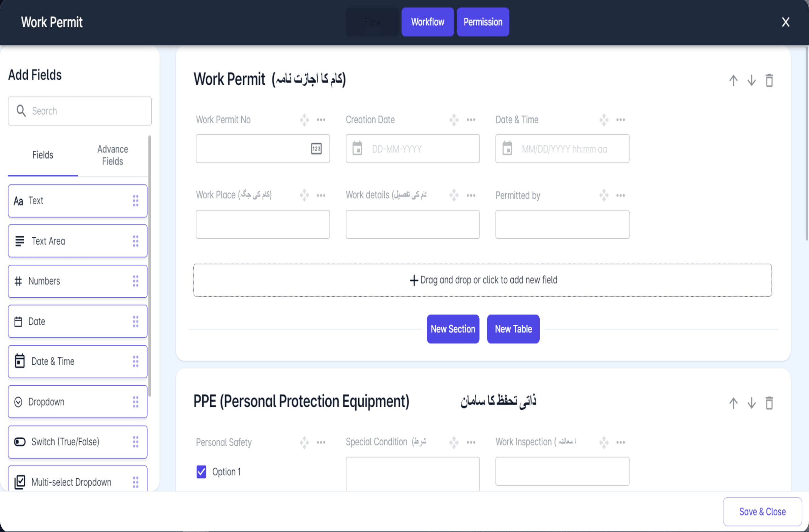
Task: Click the Workflow button at top
Action: pyautogui.click(x=427, y=21)
